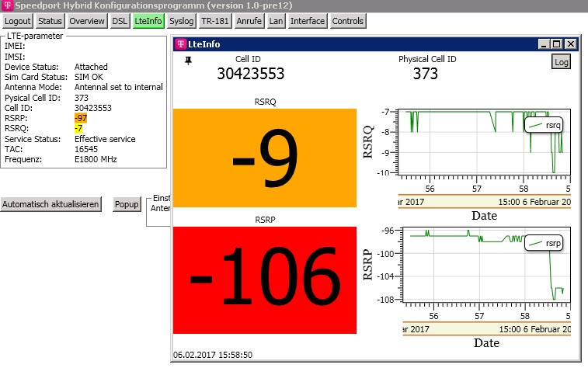Click the rsrp legend in the RSRP chart
Viewport: 588px width, 368px height.
545,243
